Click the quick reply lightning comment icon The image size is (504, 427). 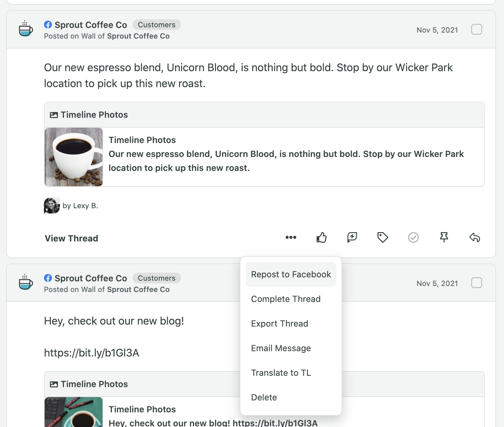352,237
